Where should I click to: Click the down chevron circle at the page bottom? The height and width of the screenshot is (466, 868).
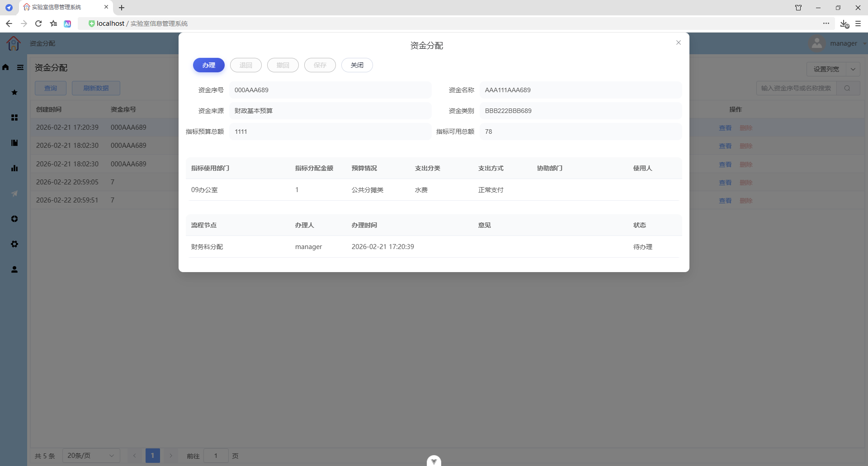(434, 461)
